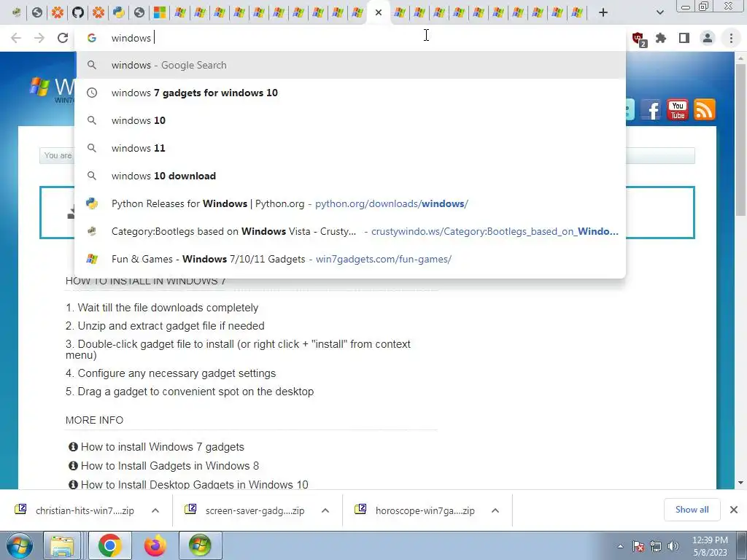Go back to previous page

click(x=16, y=38)
